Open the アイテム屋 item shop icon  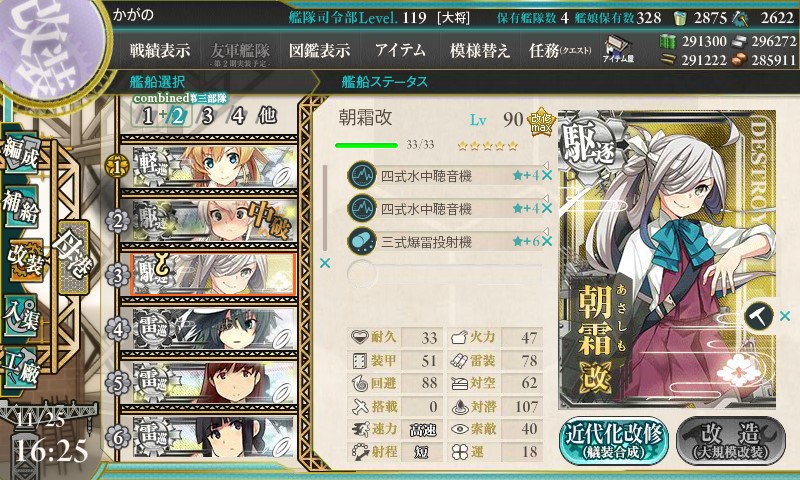point(618,49)
